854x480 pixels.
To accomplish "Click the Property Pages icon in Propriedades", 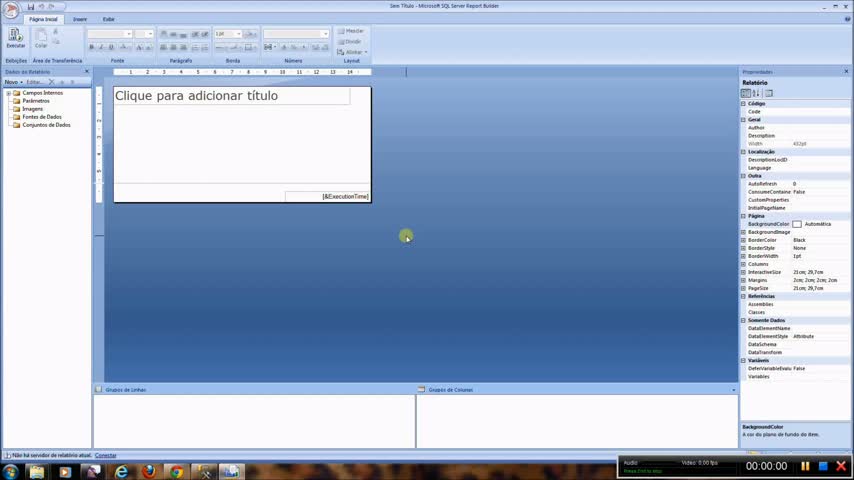I will [x=768, y=93].
